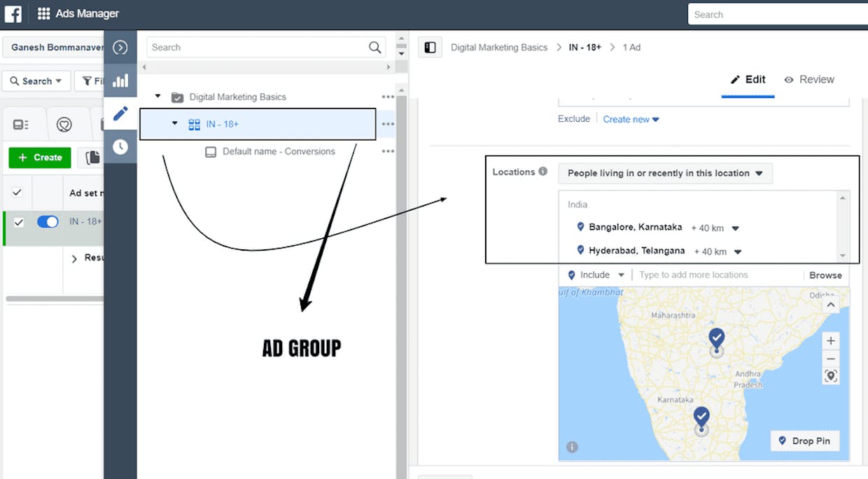The width and height of the screenshot is (868, 479).
Task: Click the tree panel horizontal scrollbar
Action: pyautogui.click(x=267, y=67)
